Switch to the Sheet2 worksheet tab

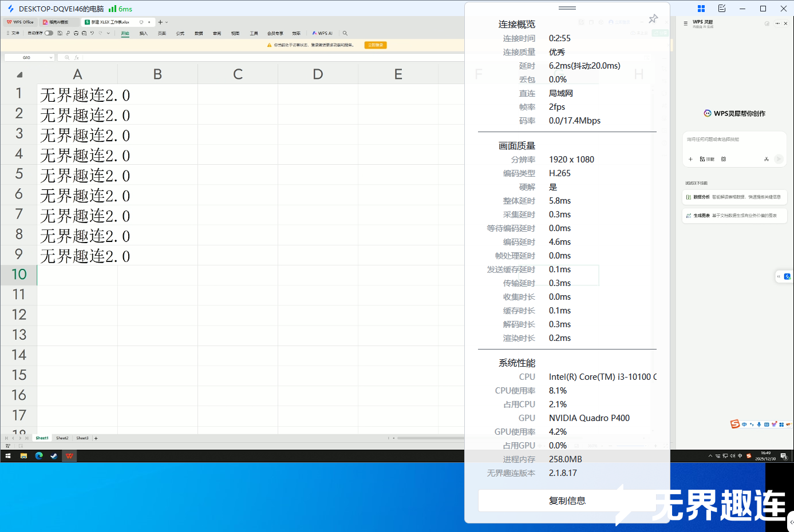(x=62, y=438)
